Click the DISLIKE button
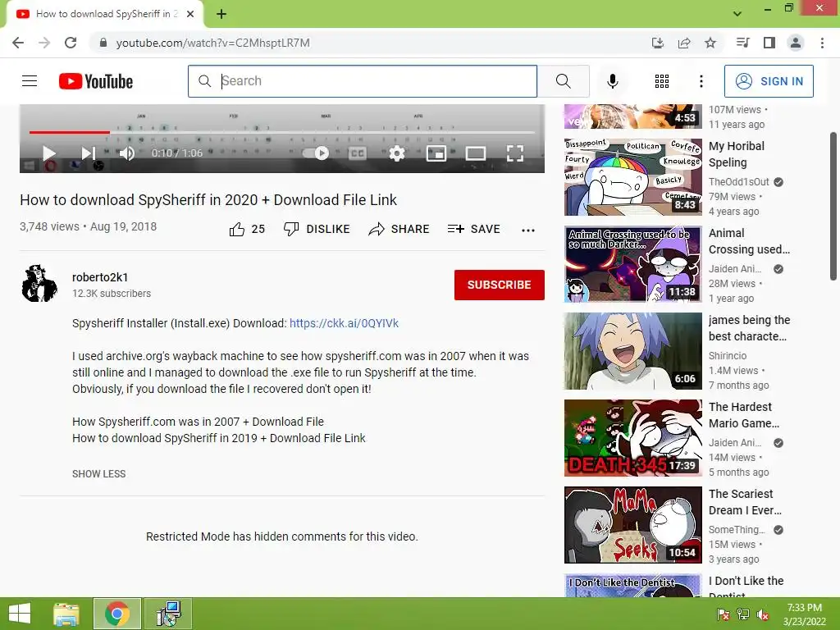This screenshot has width=840, height=630. (x=317, y=230)
